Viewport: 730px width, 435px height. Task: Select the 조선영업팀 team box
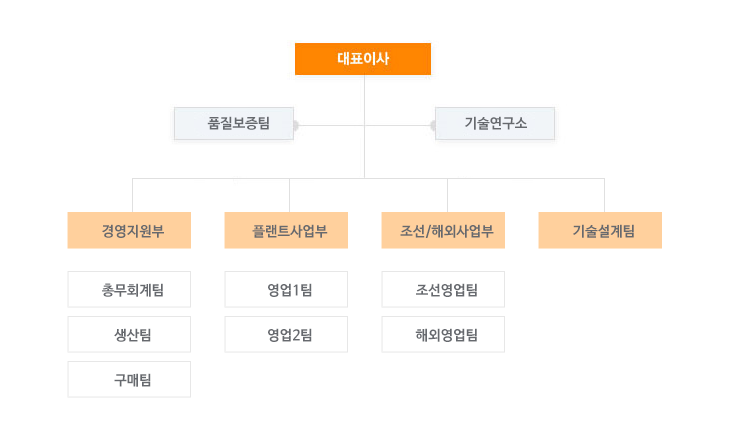[443, 289]
